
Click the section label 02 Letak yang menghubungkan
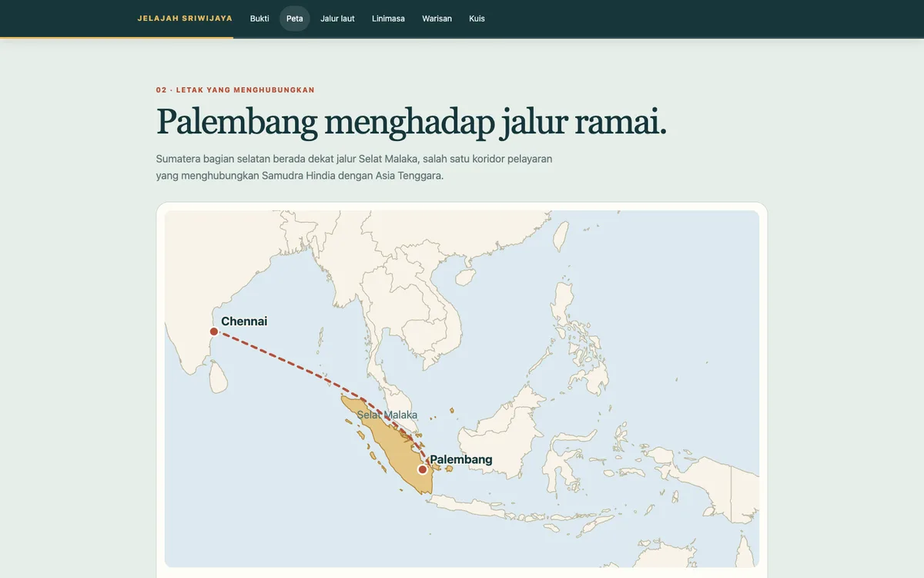tap(236, 90)
